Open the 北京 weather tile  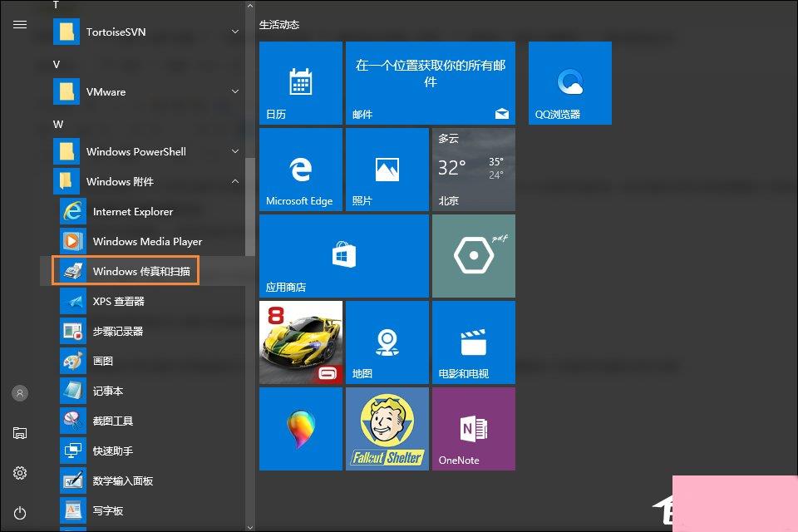tap(474, 170)
